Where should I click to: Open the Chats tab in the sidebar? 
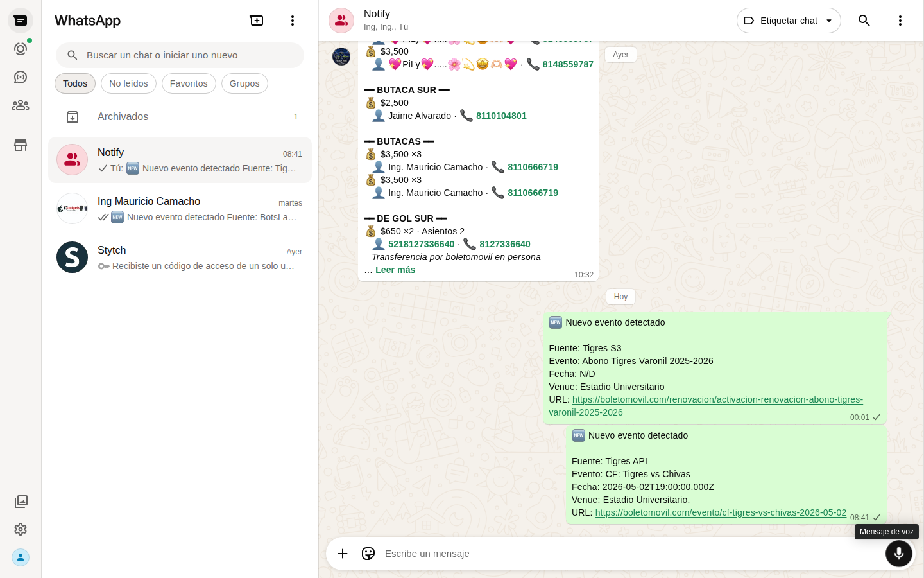pyautogui.click(x=21, y=21)
